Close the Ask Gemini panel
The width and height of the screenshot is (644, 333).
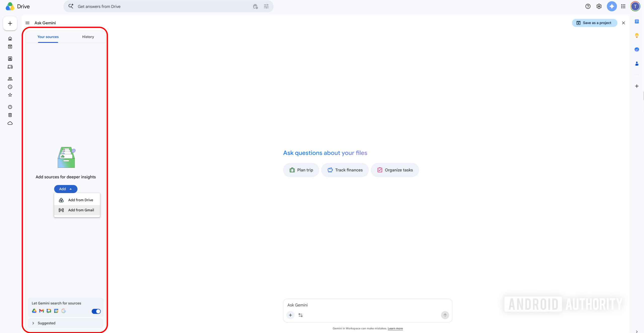click(623, 23)
